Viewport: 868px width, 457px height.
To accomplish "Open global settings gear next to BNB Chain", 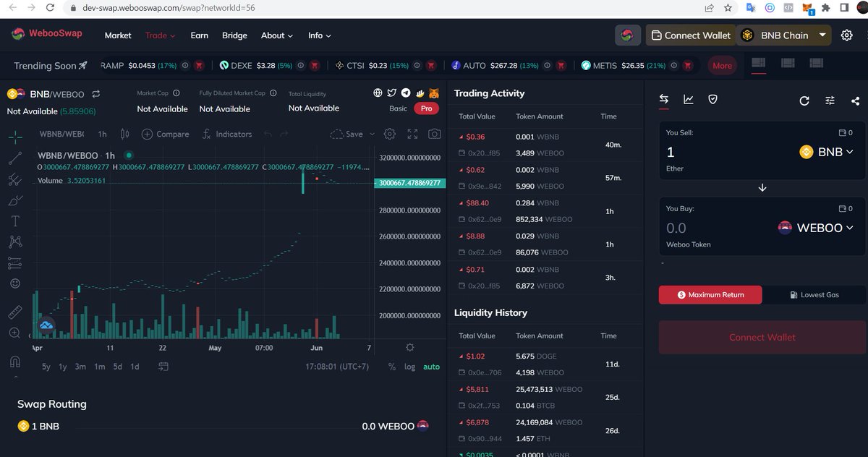I will click(x=847, y=35).
